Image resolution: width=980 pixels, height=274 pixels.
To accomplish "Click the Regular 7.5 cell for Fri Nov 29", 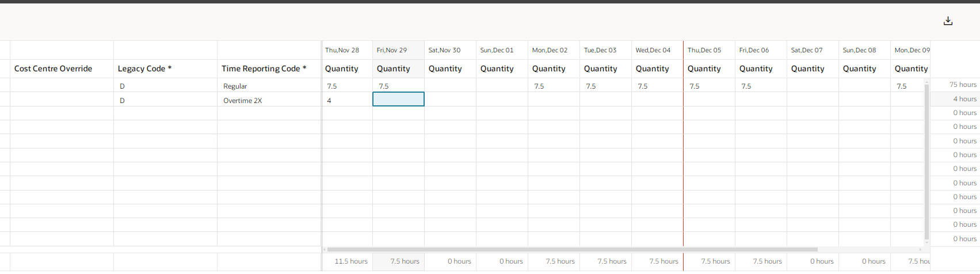I will point(398,86).
